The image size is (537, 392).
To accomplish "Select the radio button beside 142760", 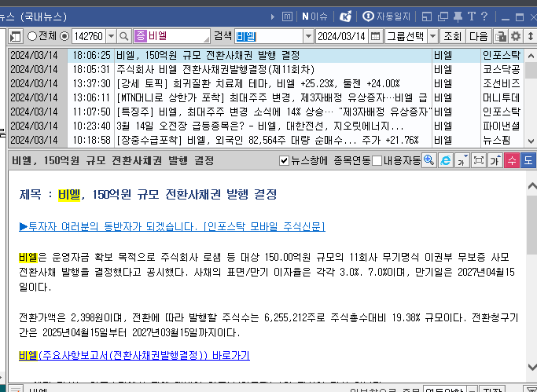I will point(64,36).
